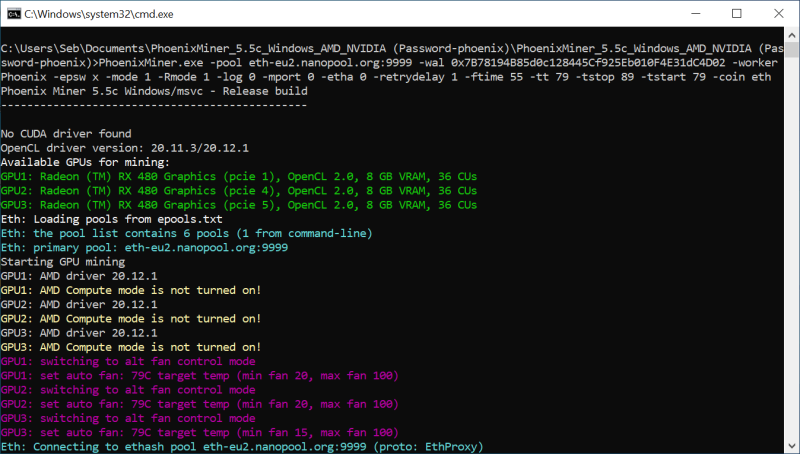This screenshot has height=454, width=800.
Task: Close the cmd.exe window
Action: [779, 14]
